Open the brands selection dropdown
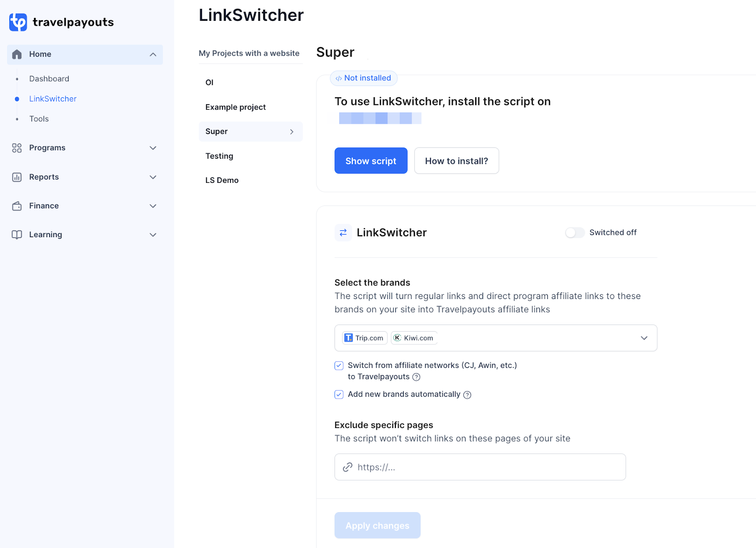 (x=644, y=338)
